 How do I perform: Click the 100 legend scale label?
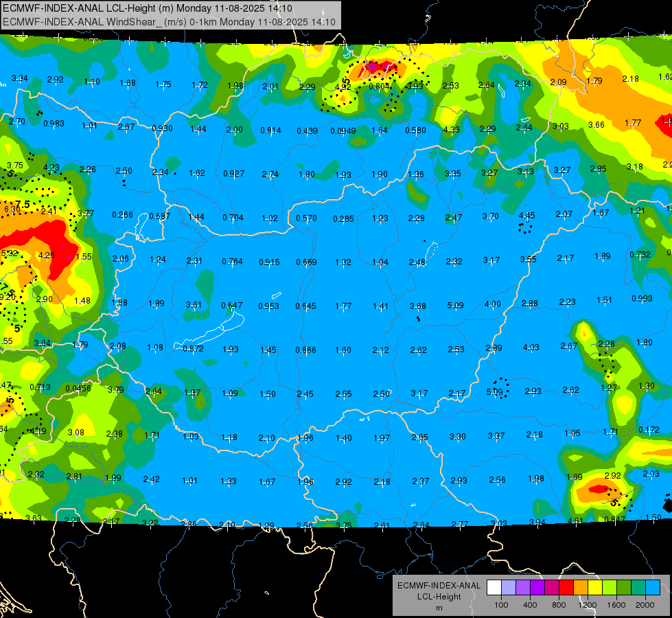click(x=501, y=605)
